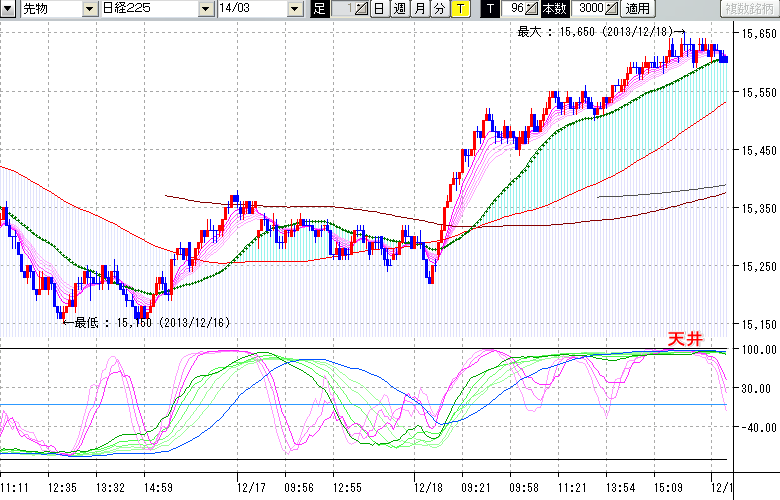Switch chart to daily bars with 日 button
The width and height of the screenshot is (780, 500).
(x=379, y=9)
